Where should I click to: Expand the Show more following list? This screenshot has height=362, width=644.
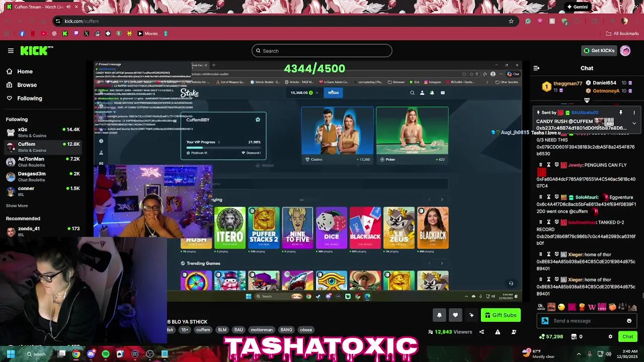click(x=17, y=206)
